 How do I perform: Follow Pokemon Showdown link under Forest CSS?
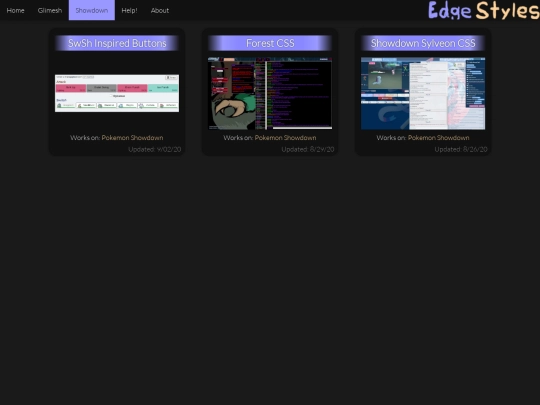[x=285, y=138]
